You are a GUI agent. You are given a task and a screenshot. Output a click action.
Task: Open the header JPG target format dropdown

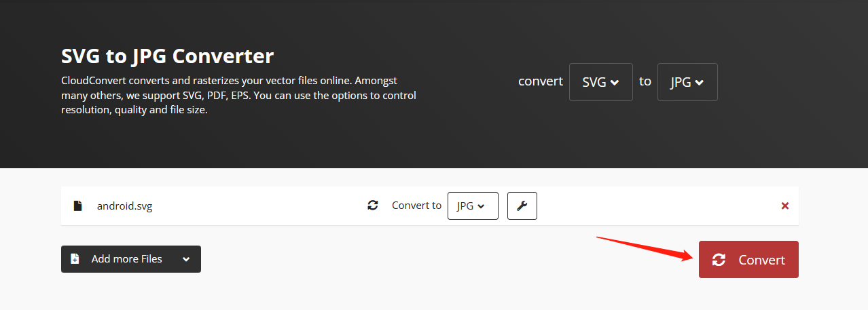point(687,82)
